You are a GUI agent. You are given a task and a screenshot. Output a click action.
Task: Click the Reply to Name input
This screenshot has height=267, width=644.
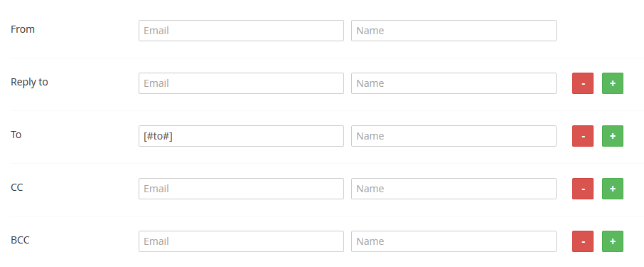pyautogui.click(x=454, y=83)
